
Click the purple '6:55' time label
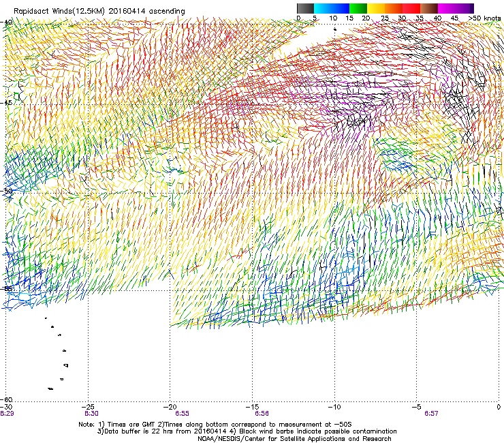click(x=183, y=414)
